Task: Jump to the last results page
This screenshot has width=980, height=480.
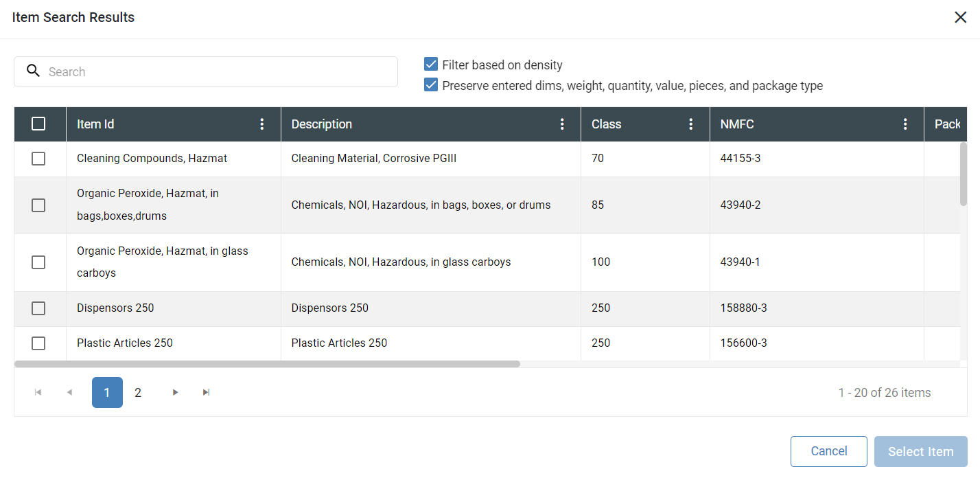Action: click(206, 392)
